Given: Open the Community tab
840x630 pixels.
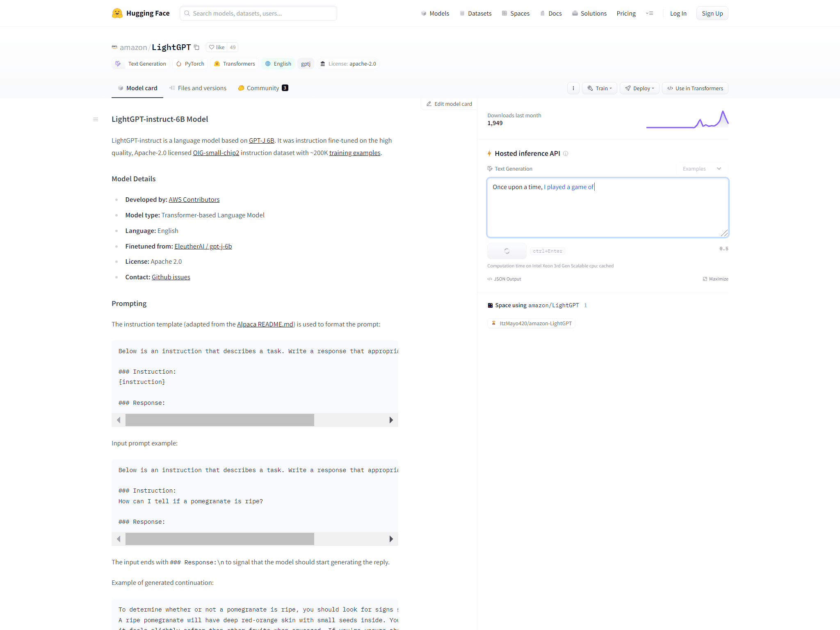Looking at the screenshot, I should pos(263,88).
